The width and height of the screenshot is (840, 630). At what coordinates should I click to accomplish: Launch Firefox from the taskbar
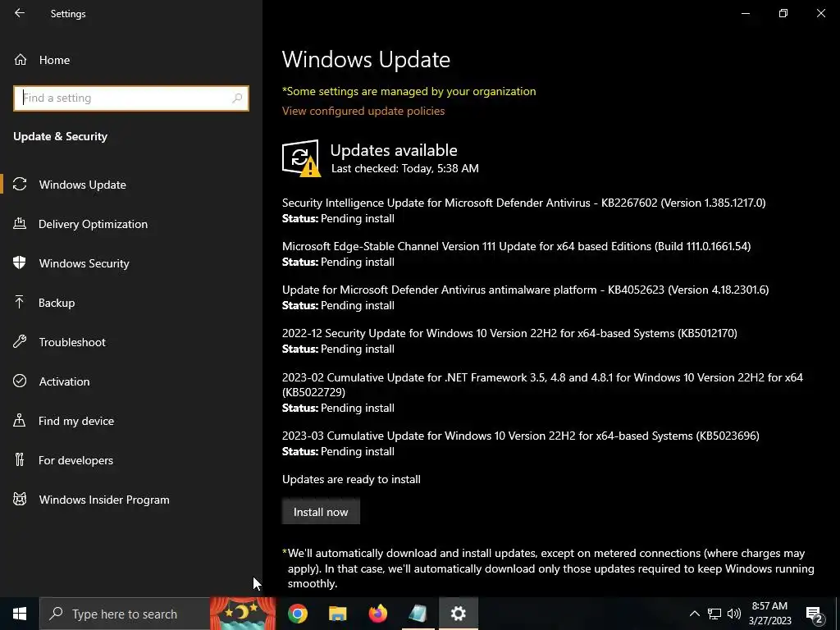[377, 614]
